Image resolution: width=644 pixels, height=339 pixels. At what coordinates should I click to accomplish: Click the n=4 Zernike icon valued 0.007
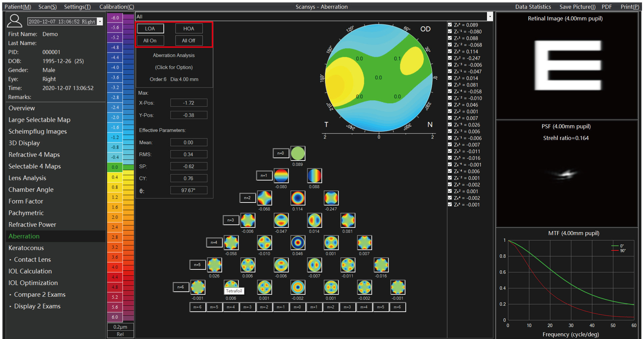tap(364, 242)
